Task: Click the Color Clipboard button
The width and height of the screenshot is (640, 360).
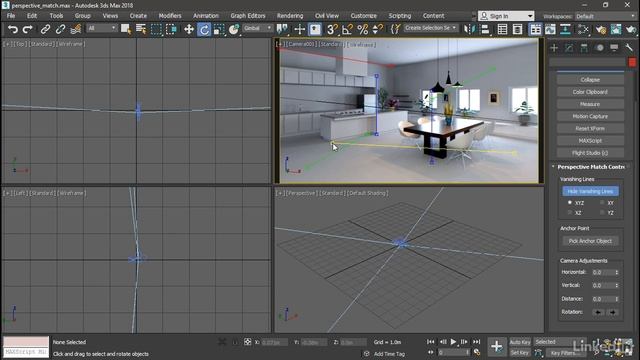Action: (590, 92)
